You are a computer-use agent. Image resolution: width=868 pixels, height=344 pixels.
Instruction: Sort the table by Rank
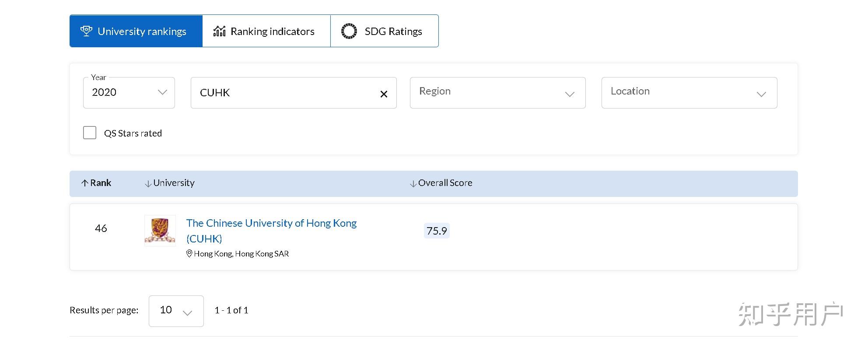point(96,183)
